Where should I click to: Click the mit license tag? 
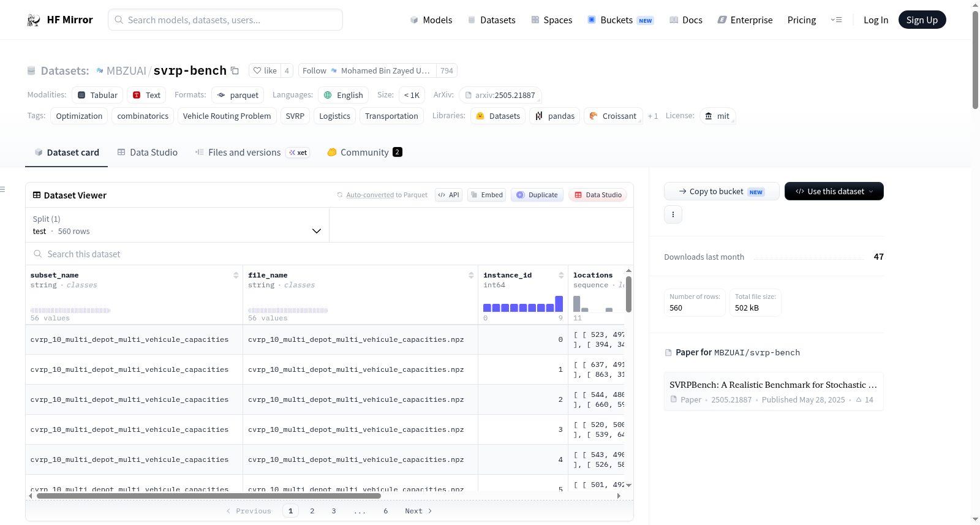coord(717,116)
